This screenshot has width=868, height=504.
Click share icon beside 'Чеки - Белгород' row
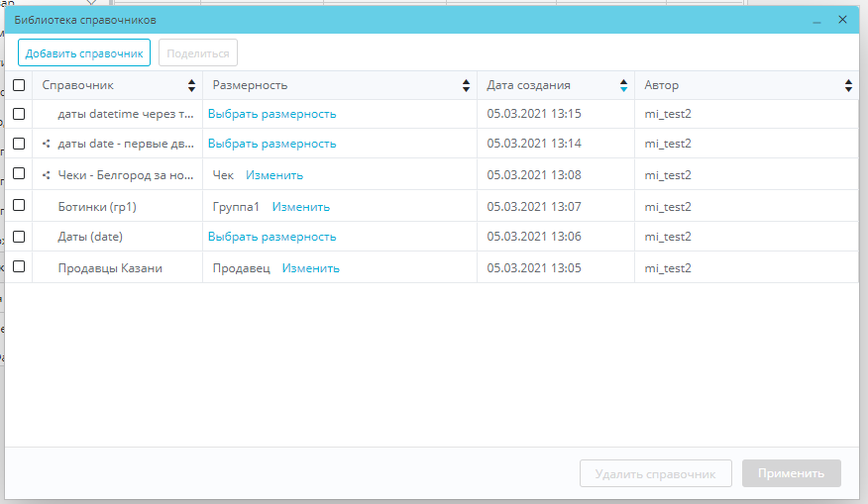pyautogui.click(x=47, y=175)
